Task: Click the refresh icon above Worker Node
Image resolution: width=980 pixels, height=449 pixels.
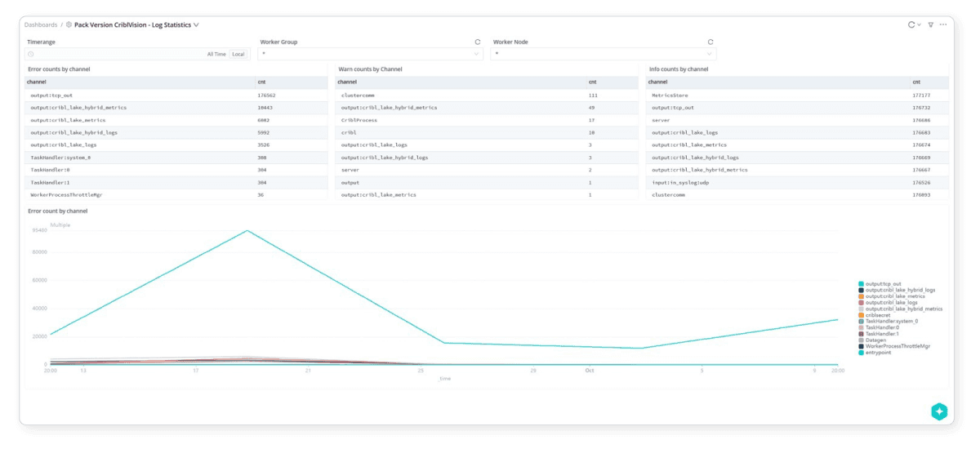Action: pos(710,42)
